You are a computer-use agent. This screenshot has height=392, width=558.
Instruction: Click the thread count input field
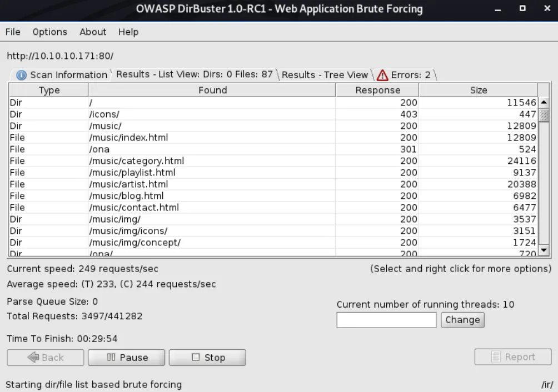pyautogui.click(x=386, y=320)
